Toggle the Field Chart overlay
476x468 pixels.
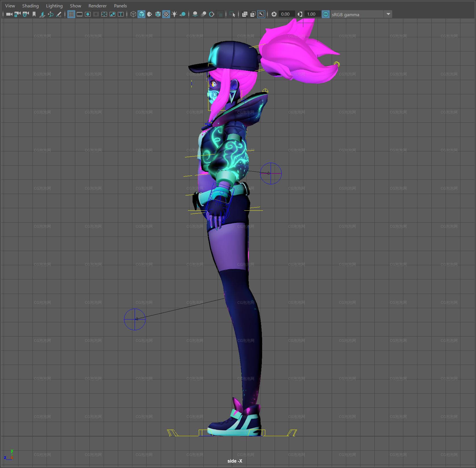pyautogui.click(x=104, y=14)
